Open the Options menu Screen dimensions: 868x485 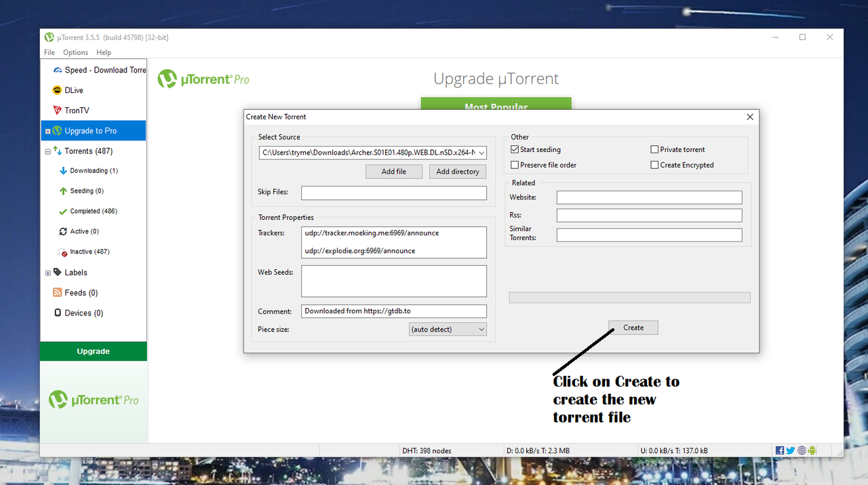click(76, 52)
